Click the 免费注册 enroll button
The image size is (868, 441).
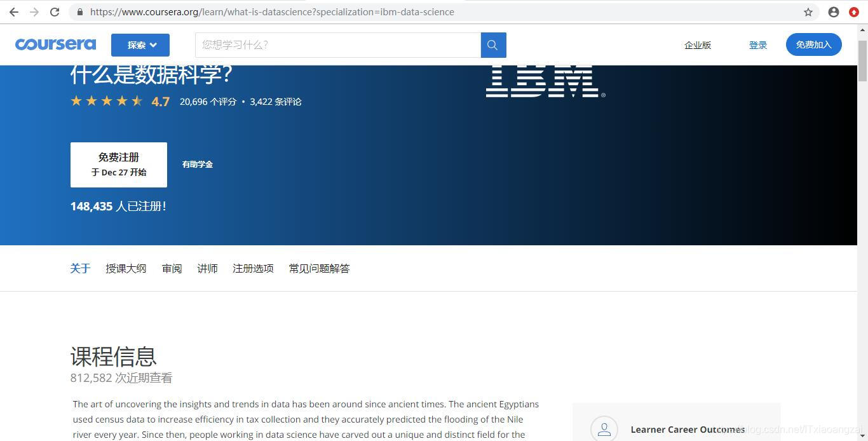coord(119,165)
